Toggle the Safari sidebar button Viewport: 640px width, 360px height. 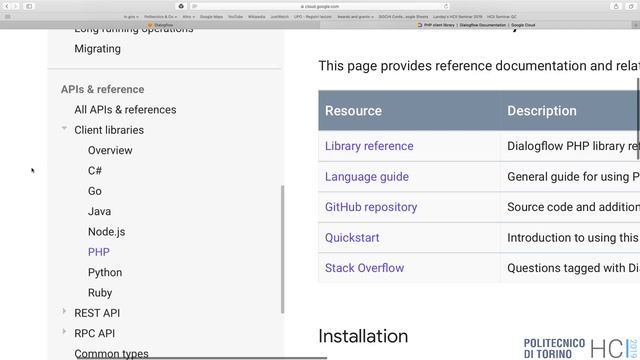(x=29, y=6)
